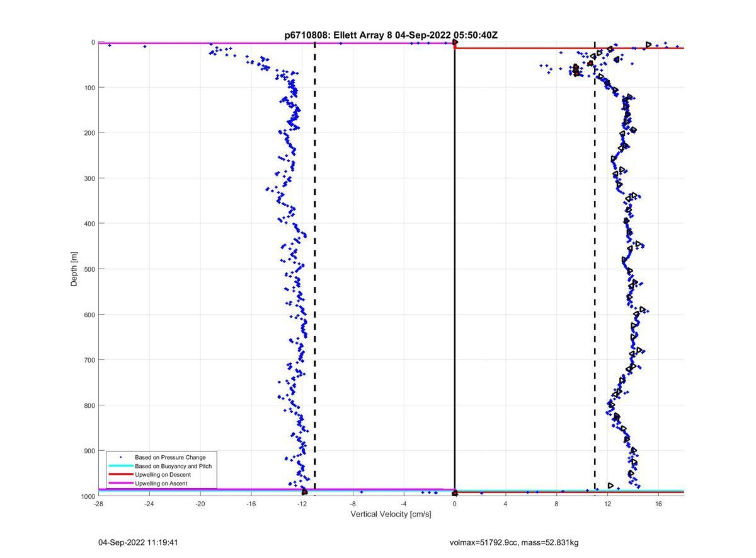The height and width of the screenshot is (558, 756).
Task: Click the 'Vertical Velocity [cm/s]' axis label
Action: click(391, 514)
